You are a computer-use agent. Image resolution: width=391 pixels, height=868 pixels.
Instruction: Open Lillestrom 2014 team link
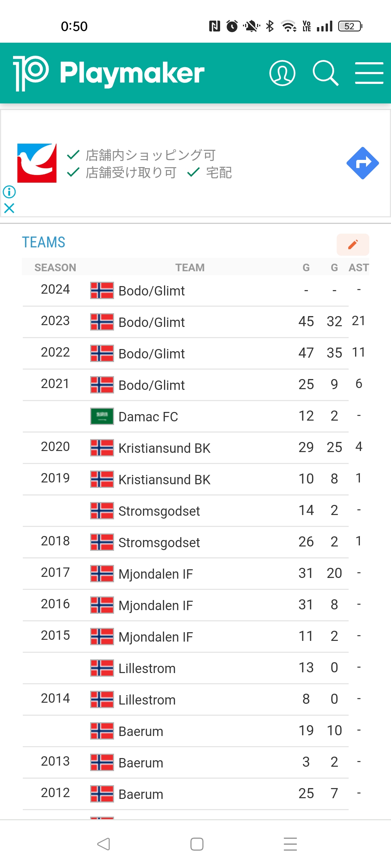point(147,700)
